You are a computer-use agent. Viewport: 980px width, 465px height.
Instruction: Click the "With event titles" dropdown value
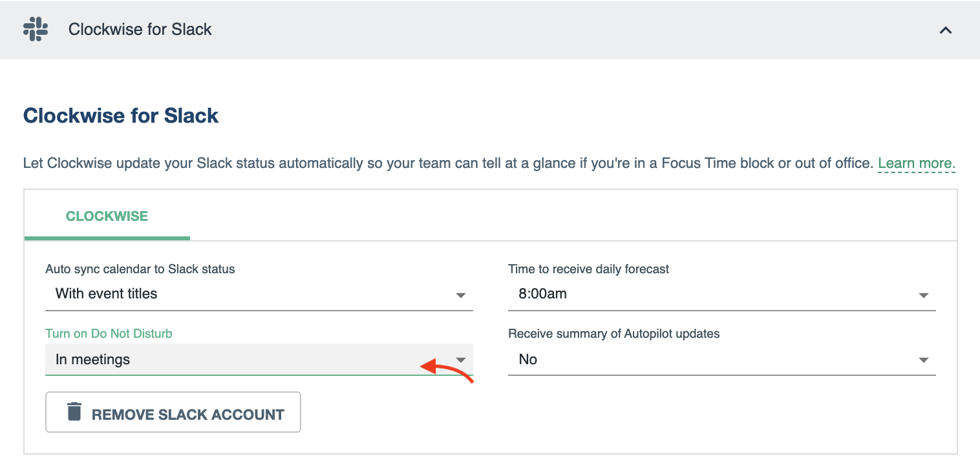107,294
